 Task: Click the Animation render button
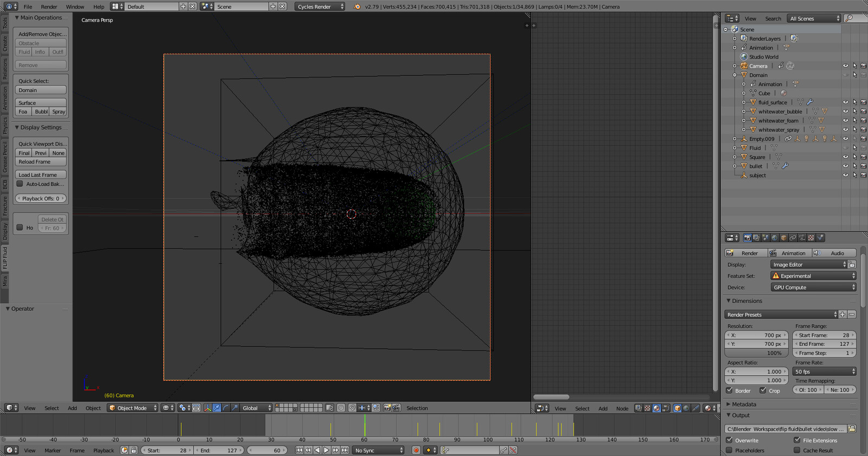[x=789, y=253]
